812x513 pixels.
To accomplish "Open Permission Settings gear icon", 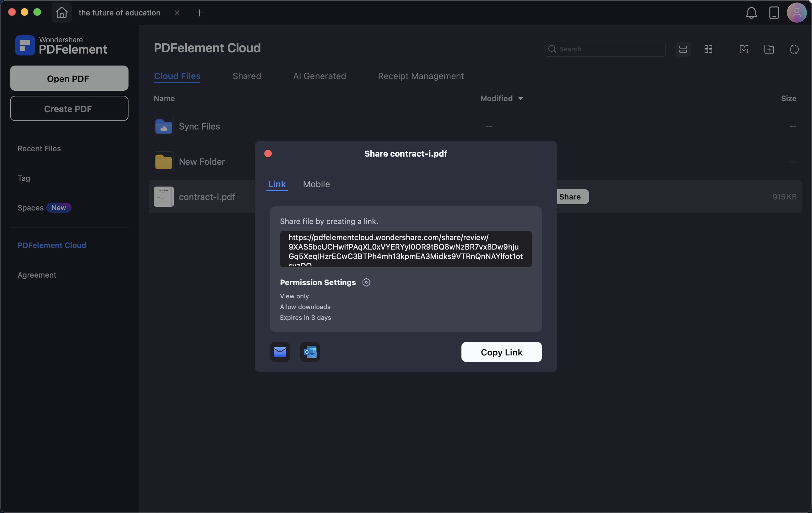I will pyautogui.click(x=366, y=282).
